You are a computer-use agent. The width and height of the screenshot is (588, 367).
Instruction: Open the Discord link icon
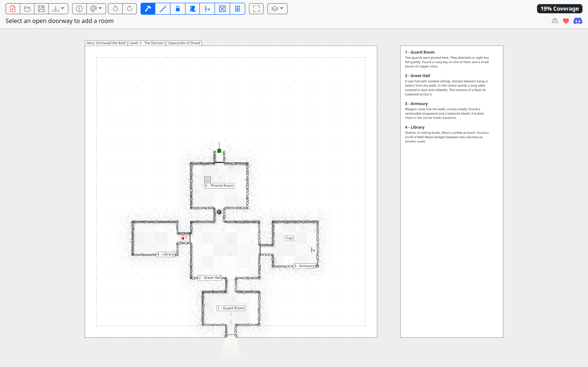tap(578, 21)
